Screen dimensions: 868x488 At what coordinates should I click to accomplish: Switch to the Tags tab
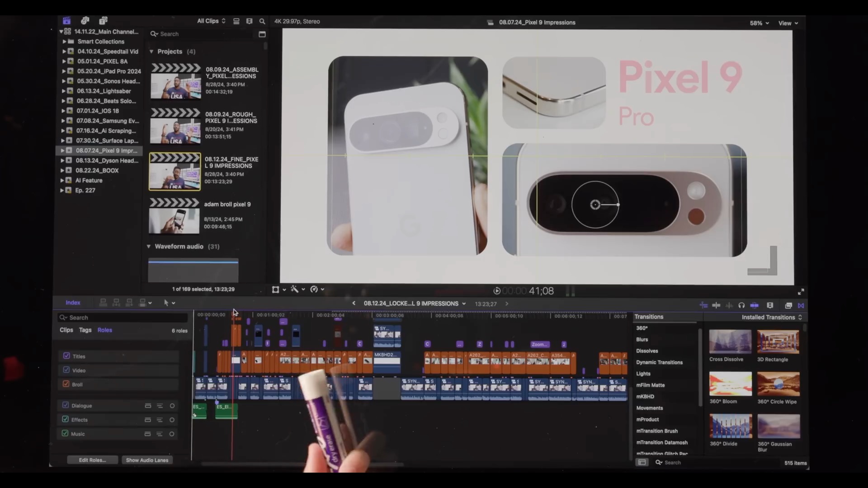click(x=85, y=330)
